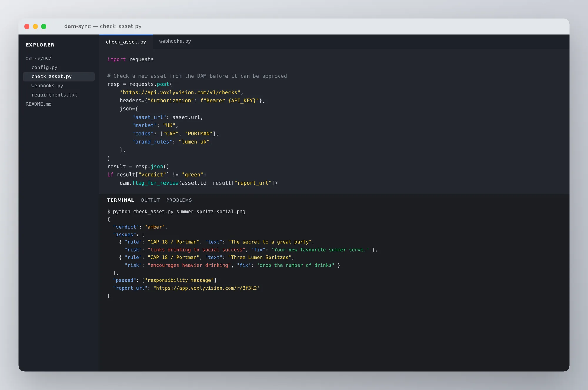Select the TERMINAL panel tab
The width and height of the screenshot is (588, 390).
click(x=121, y=200)
